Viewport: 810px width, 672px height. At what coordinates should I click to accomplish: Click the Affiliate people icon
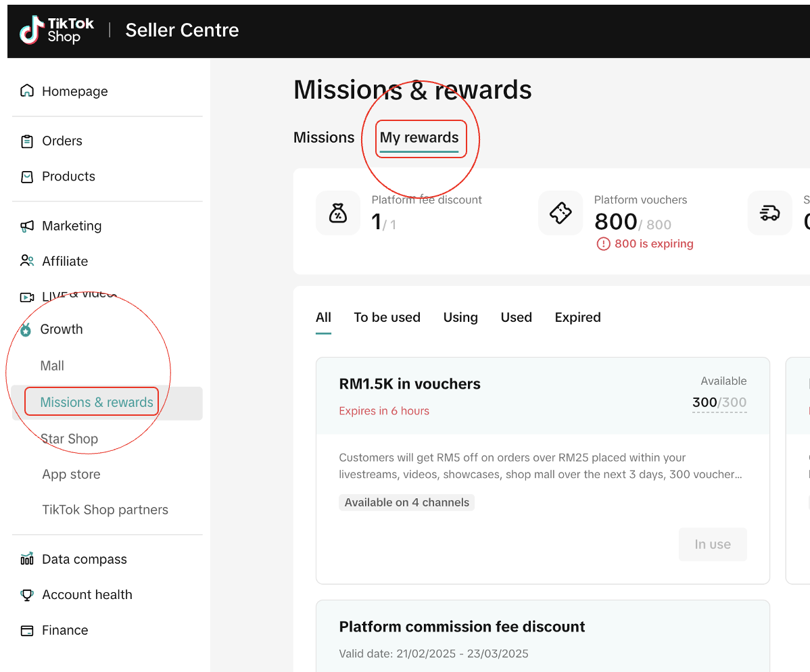click(27, 261)
